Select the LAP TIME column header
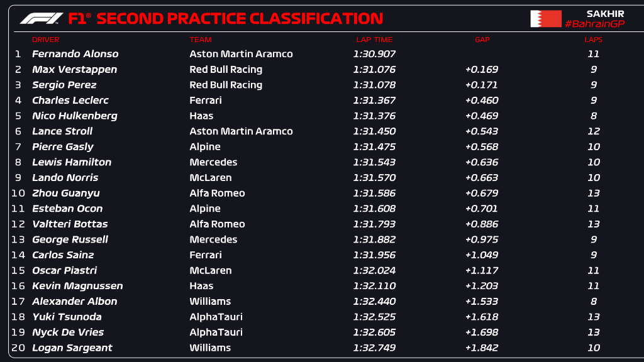Viewport: 644px width, 362px height. 374,40
